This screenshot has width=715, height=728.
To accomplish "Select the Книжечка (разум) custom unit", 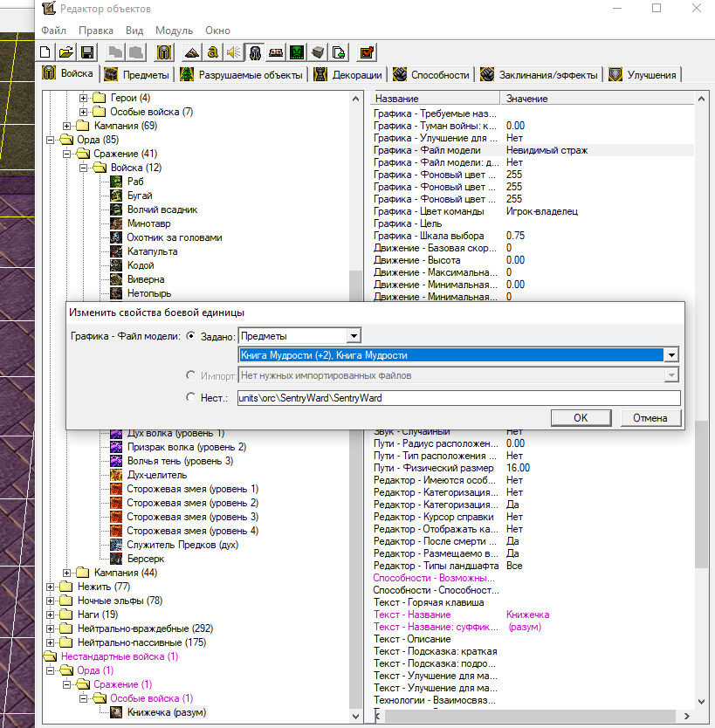I will (167, 712).
